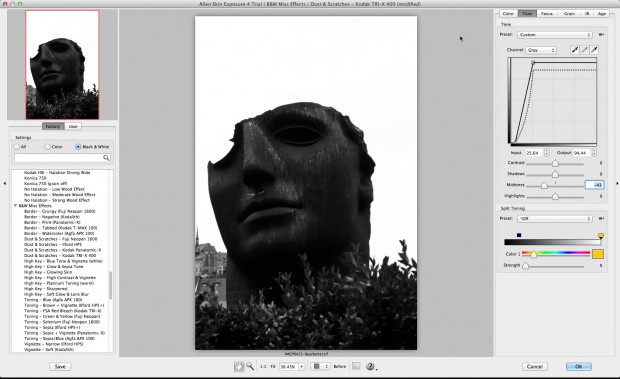620x379 pixels.
Task: Open the Split Toning preset dropdown
Action: [554, 219]
